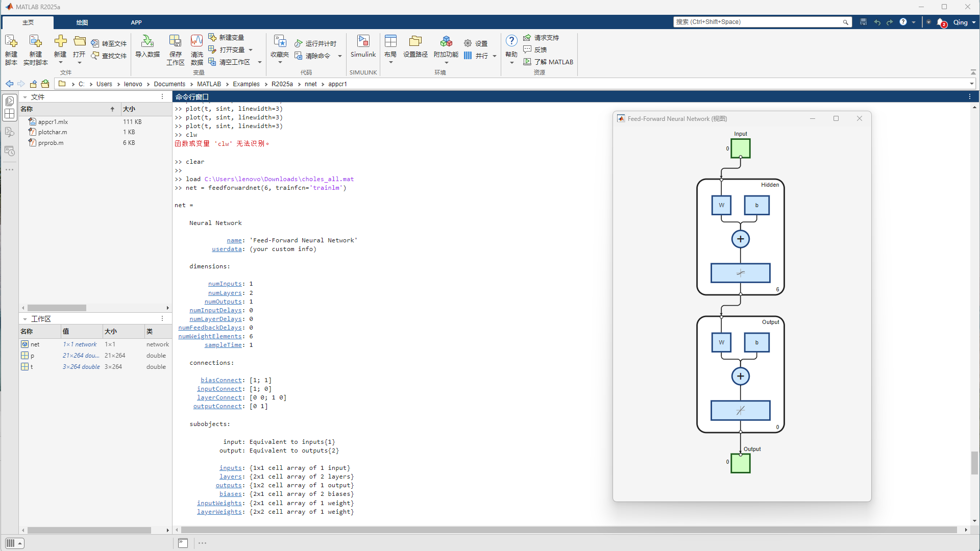Select appcr1.mlx in the file list

tap(53, 122)
